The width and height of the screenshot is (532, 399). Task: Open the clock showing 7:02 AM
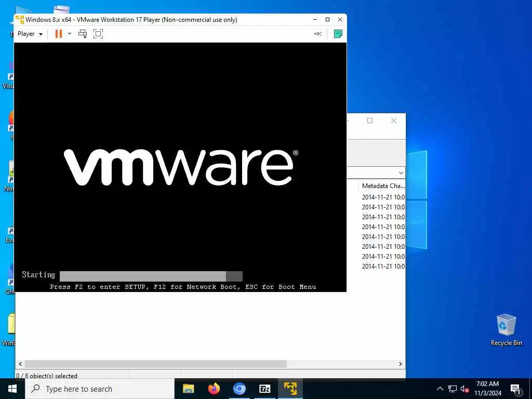tap(487, 389)
